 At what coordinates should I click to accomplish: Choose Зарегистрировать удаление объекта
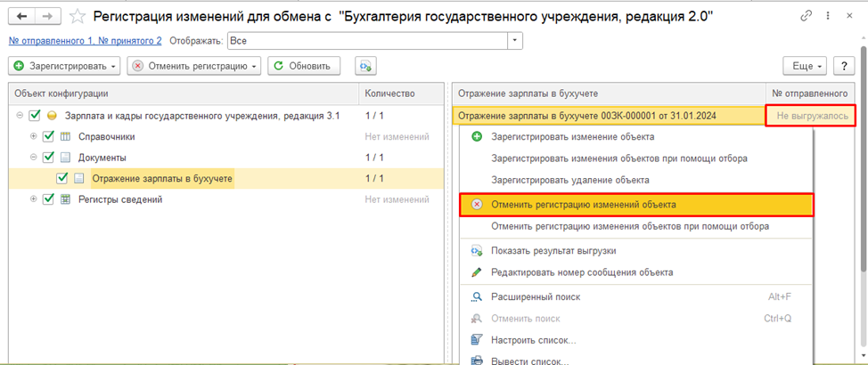(636, 180)
